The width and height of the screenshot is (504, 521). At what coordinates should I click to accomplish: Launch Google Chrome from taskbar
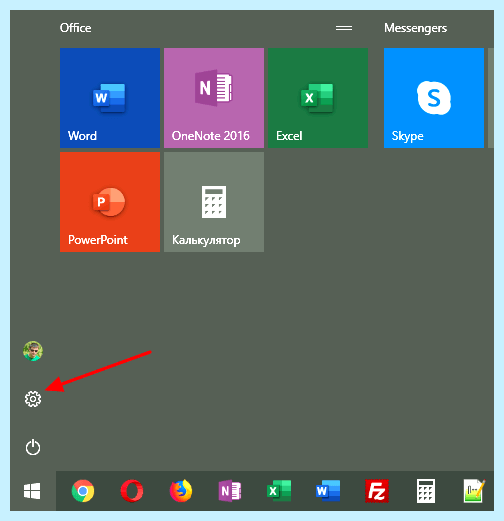pyautogui.click(x=83, y=491)
